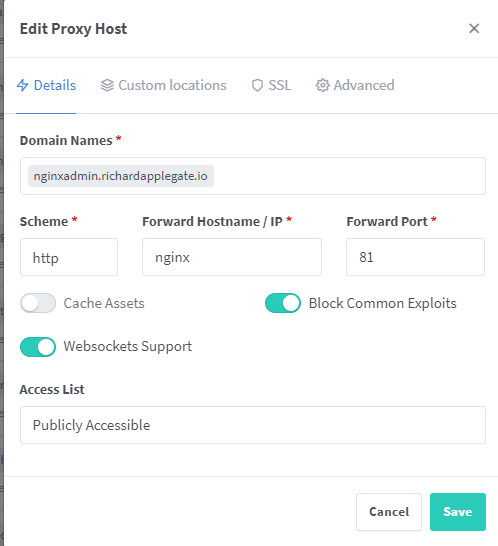The height and width of the screenshot is (546, 498).
Task: Open the SSL tab
Action: click(x=271, y=85)
